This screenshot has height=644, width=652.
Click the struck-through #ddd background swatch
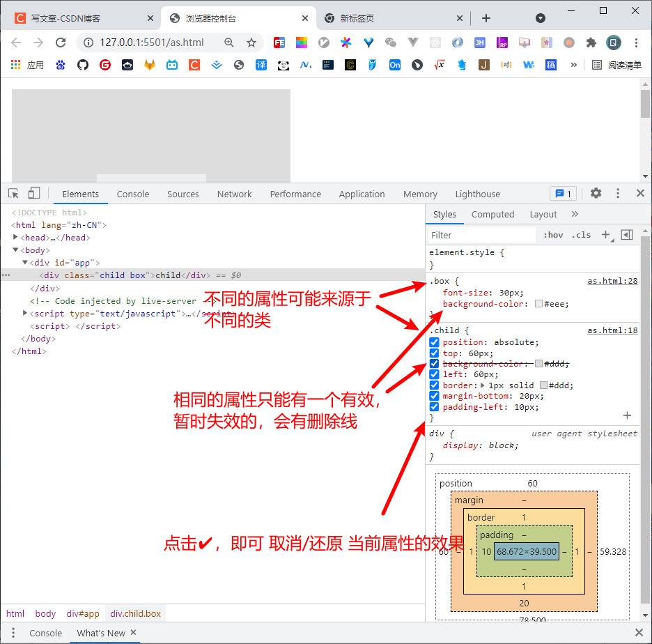click(x=538, y=364)
